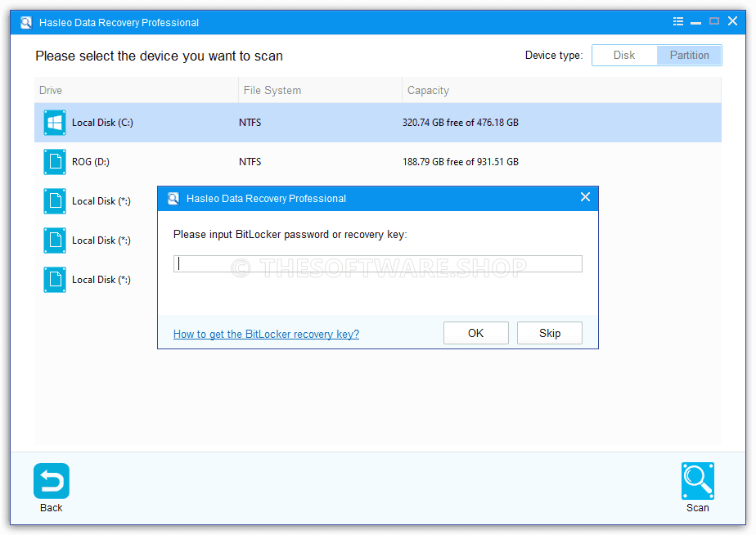Switch device type to Partition
This screenshot has width=756, height=535.
pyautogui.click(x=689, y=55)
